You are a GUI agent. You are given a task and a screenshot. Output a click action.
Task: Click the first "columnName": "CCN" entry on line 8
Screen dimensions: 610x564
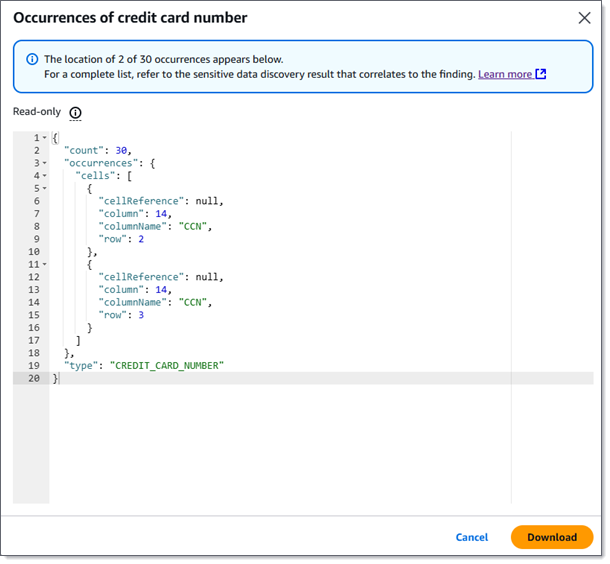pyautogui.click(x=155, y=226)
